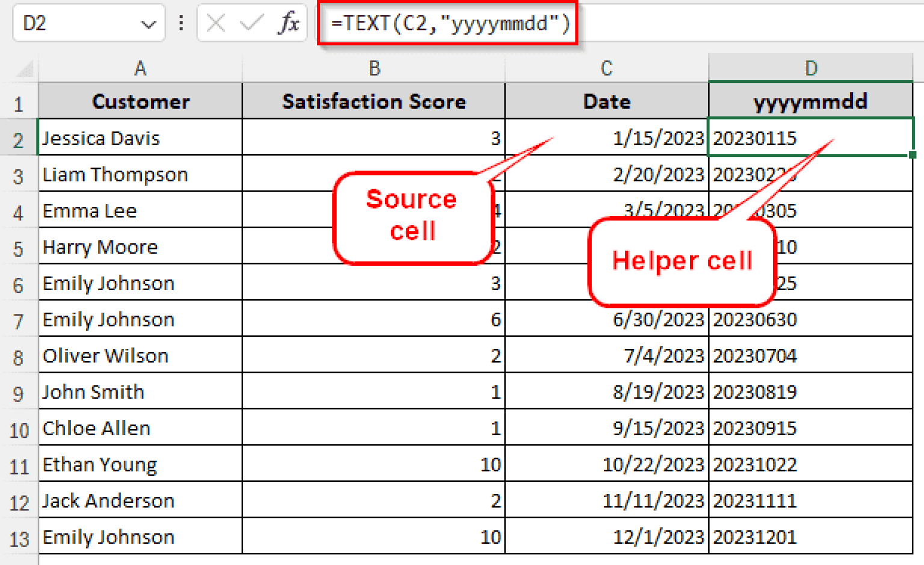
Task: Select the yyyymmdd header cell
Action: [x=811, y=101]
